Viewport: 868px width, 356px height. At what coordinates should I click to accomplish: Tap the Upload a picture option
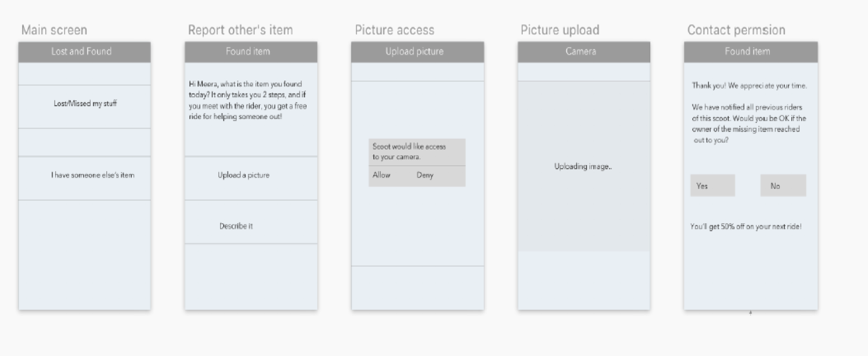point(243,175)
